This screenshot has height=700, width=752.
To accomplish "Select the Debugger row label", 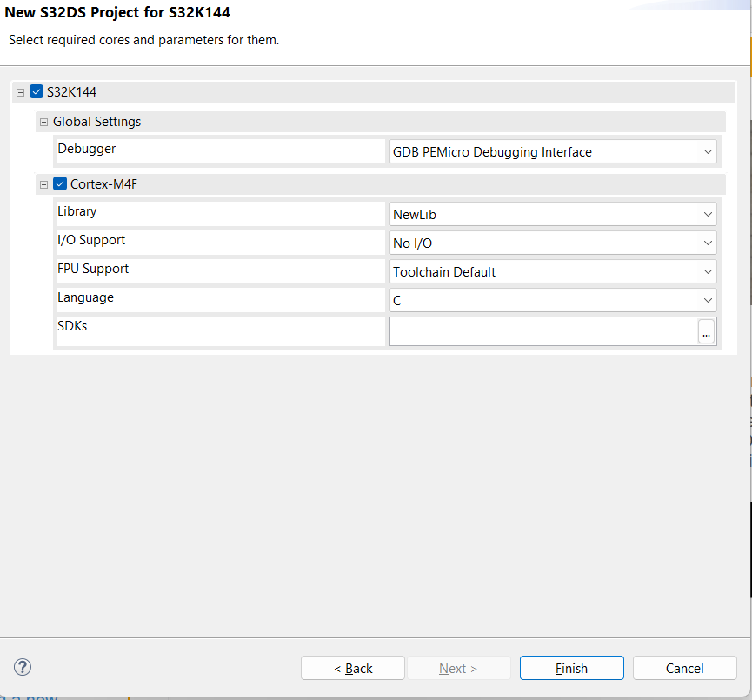I will pyautogui.click(x=87, y=150).
